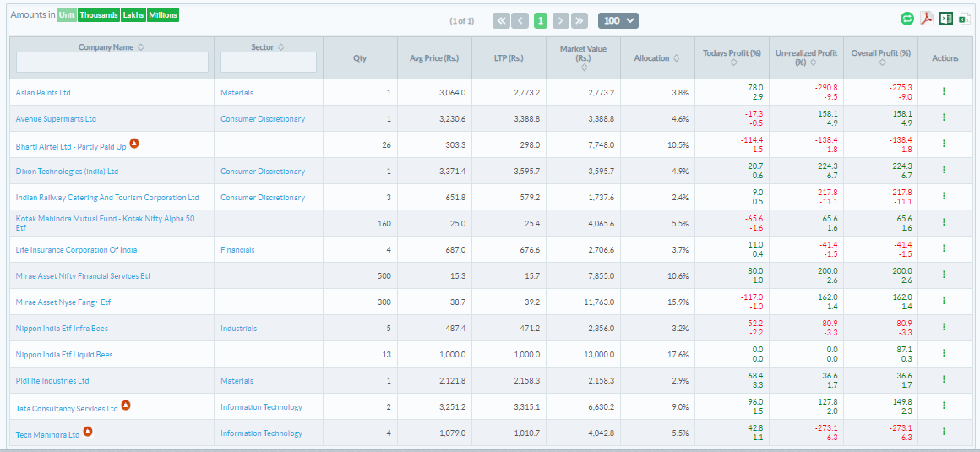Click Materials sector link for Asian Paints
This screenshot has width=980, height=452.
[x=237, y=93]
